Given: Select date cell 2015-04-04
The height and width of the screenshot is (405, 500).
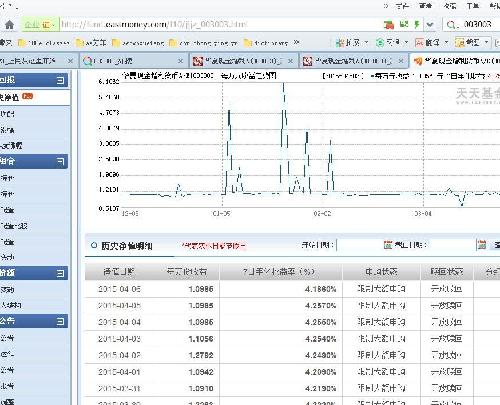Looking at the screenshot, I should (119, 322).
